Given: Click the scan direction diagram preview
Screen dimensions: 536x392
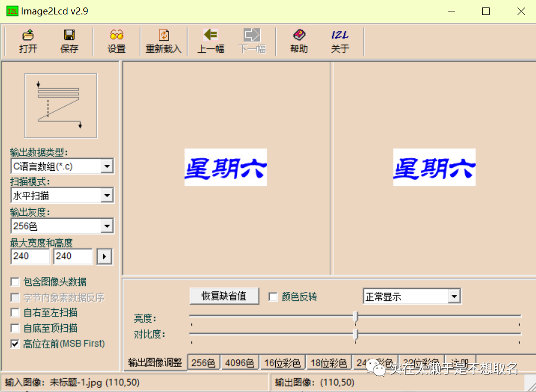Looking at the screenshot, I should [x=61, y=106].
